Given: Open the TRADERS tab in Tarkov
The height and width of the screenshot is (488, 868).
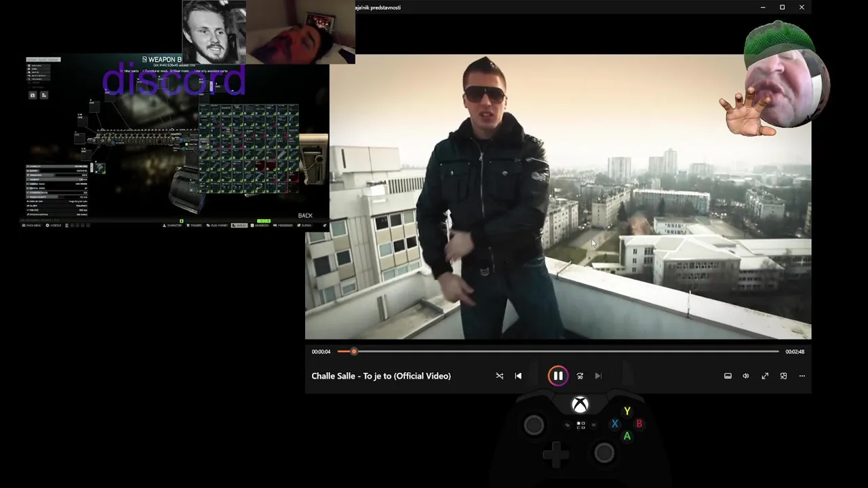Looking at the screenshot, I should click(x=194, y=226).
